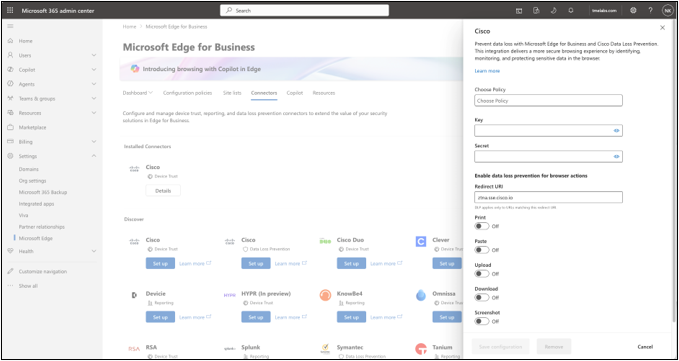This screenshot has width=679, height=361.
Task: Switch to the Copilot tab
Action: (294, 93)
